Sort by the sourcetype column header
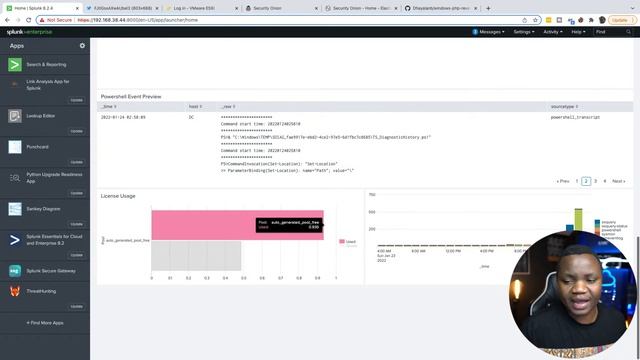The height and width of the screenshot is (360, 640). 564,107
